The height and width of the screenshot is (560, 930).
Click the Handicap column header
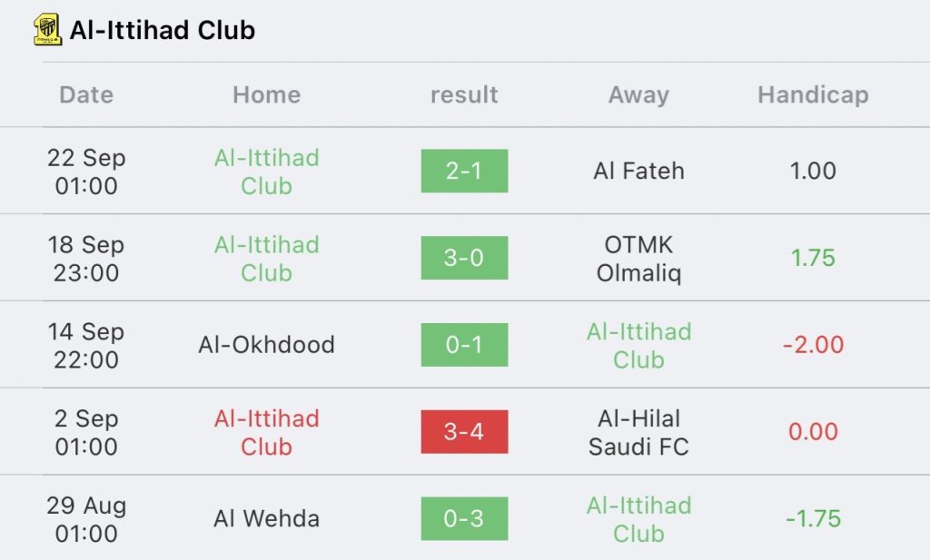pos(813,94)
